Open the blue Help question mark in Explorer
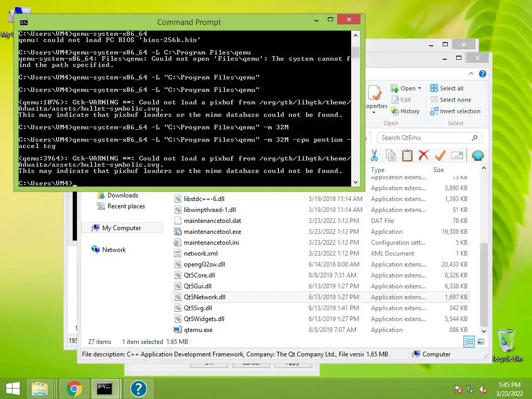532x399 pixels. (483, 74)
